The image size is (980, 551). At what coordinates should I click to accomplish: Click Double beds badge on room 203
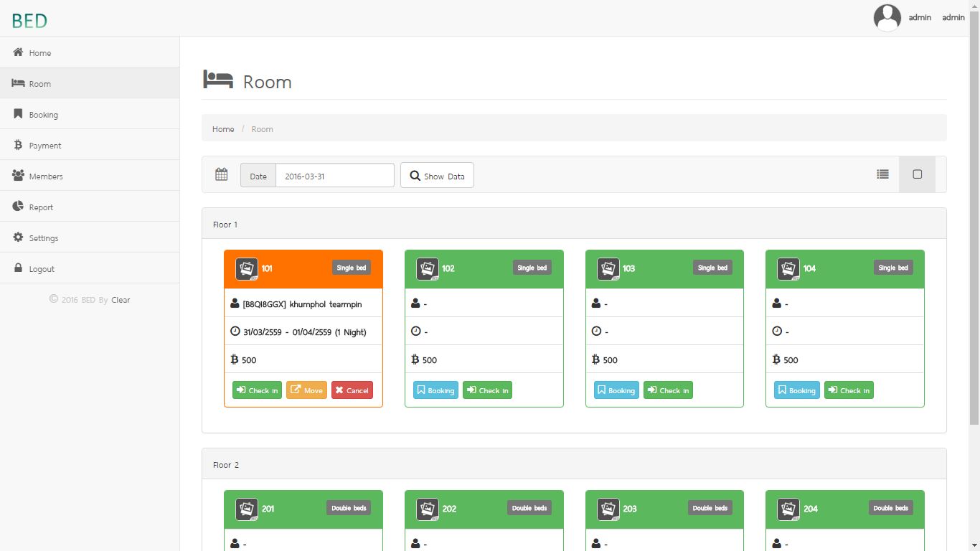point(710,508)
